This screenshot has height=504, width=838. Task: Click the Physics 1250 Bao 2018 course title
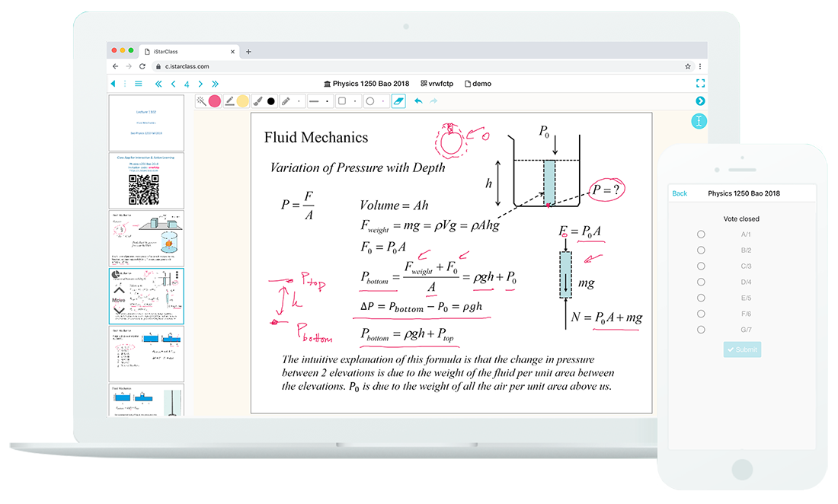(366, 84)
